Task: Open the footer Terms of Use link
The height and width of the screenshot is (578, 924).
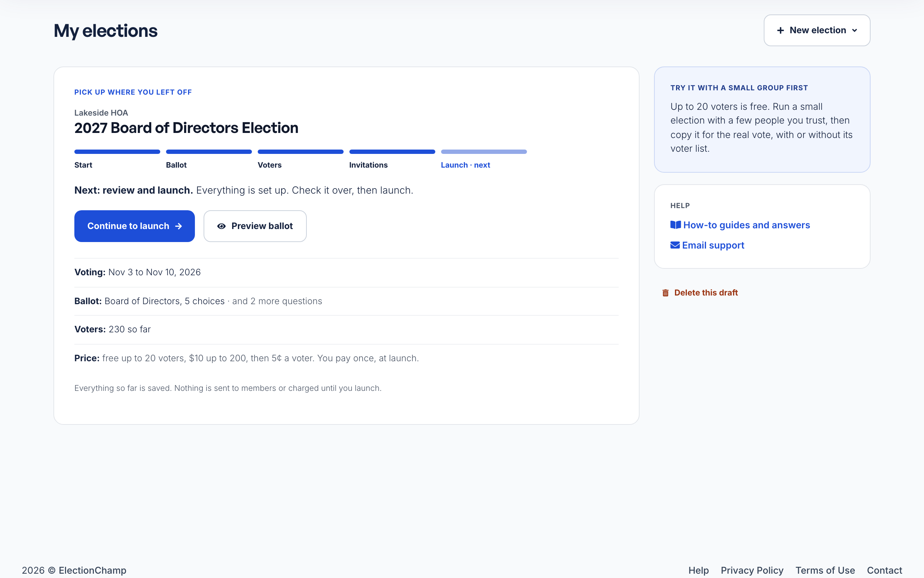Action: (x=825, y=570)
